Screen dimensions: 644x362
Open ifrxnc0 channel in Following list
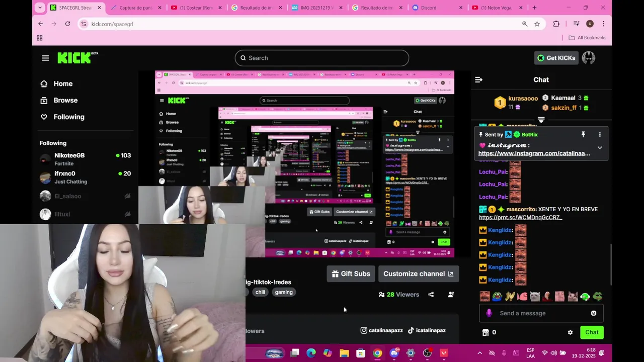click(x=85, y=177)
